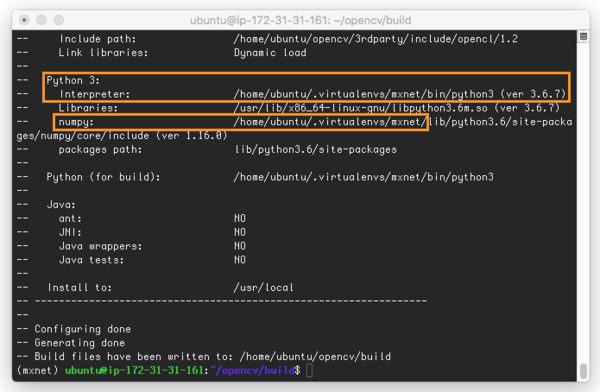Image resolution: width=600 pixels, height=392 pixels.
Task: Click the terminal scrollbar thumb
Action: pyautogui.click(x=583, y=370)
